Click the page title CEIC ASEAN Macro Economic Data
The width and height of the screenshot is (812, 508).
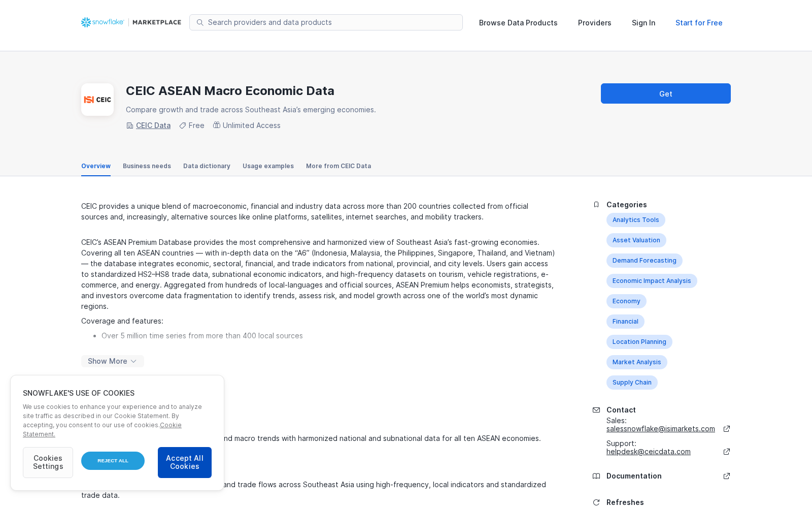pos(230,91)
